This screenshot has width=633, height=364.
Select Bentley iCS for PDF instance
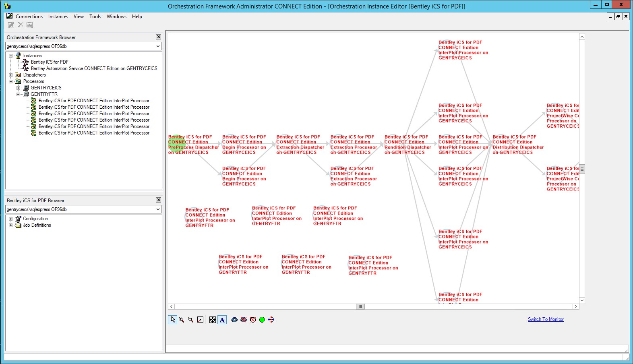point(50,62)
